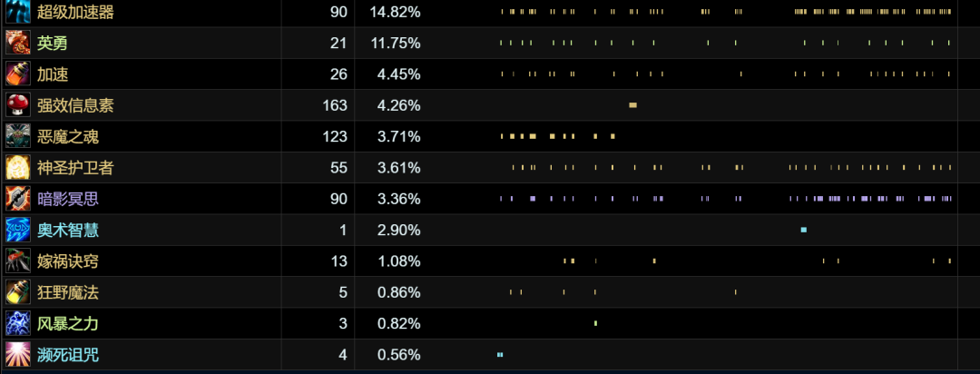
Task: Open the 英勇 name link
Action: 52,43
